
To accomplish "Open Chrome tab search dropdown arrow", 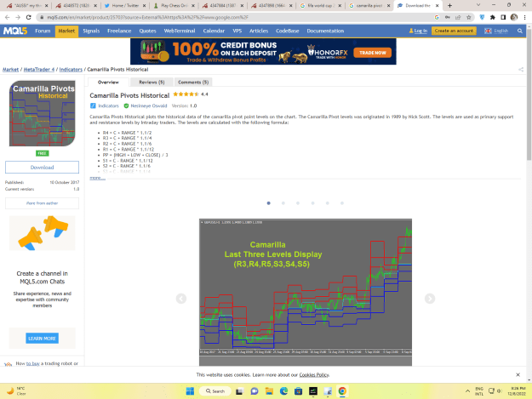I will pyautogui.click(x=478, y=5).
